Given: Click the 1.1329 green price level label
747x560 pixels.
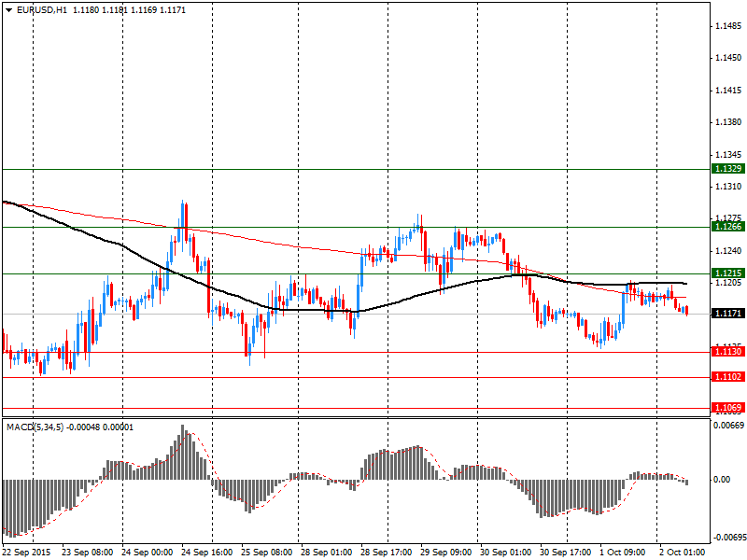Looking at the screenshot, I should [x=728, y=169].
